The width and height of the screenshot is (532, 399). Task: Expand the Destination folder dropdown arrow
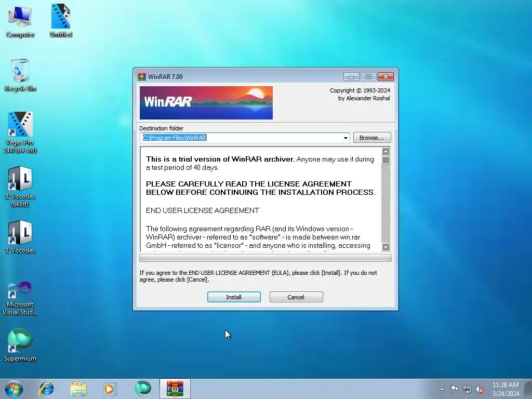(x=345, y=138)
